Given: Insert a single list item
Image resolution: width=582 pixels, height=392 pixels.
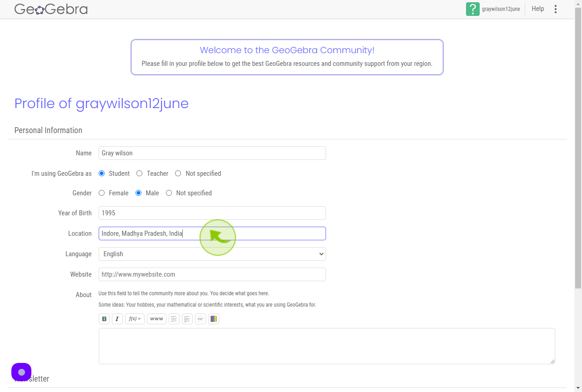Looking at the screenshot, I should tap(201, 319).
